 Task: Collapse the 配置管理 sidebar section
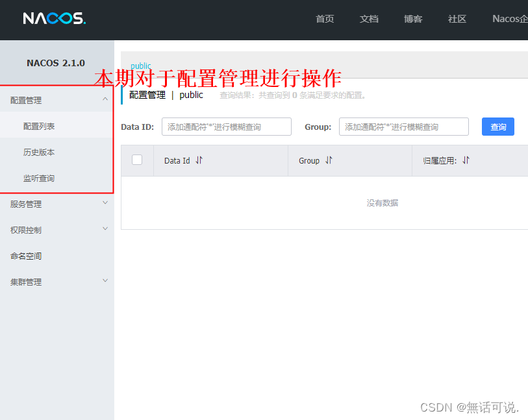(x=57, y=99)
